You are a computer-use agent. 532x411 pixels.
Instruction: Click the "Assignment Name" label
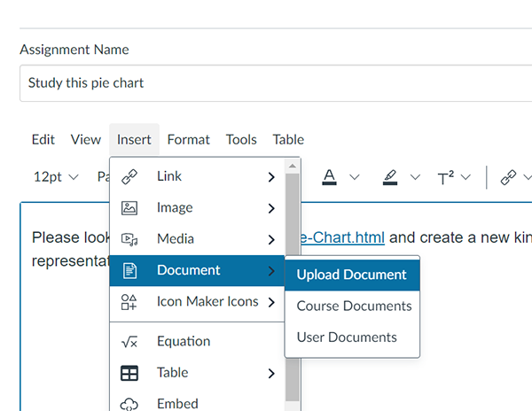pos(74,50)
